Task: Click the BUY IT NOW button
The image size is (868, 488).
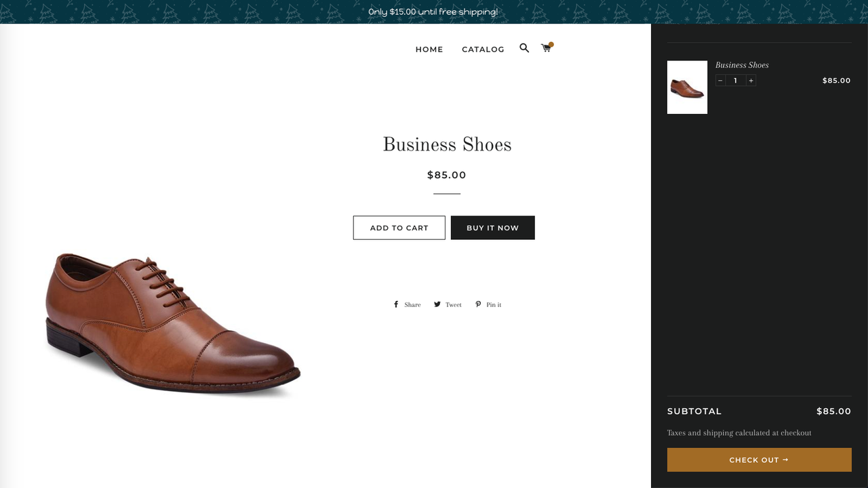Action: (x=493, y=228)
